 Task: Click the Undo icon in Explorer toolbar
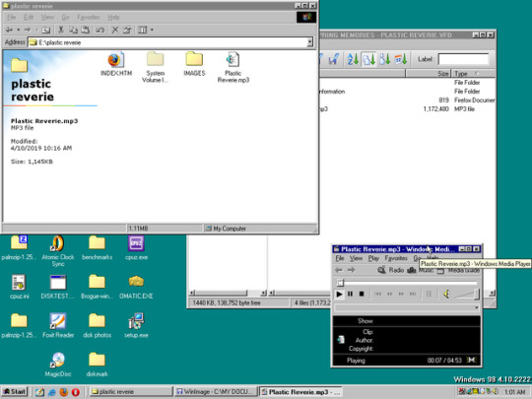click(x=100, y=30)
